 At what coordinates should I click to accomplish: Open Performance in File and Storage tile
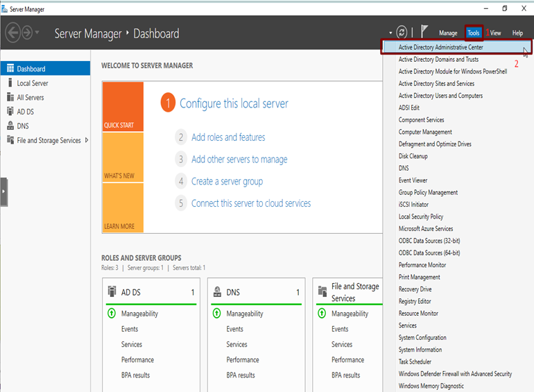coord(347,359)
